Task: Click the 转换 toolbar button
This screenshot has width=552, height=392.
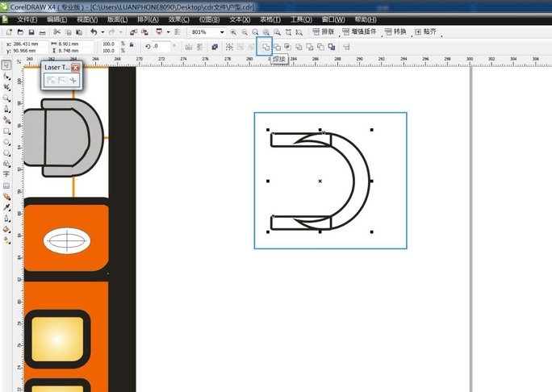Action: tap(397, 31)
